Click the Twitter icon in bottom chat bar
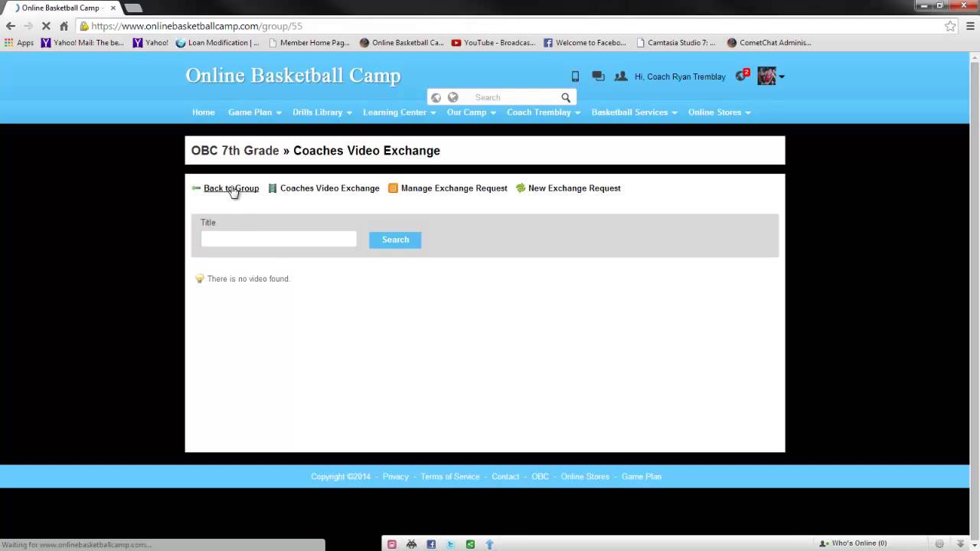 coord(450,544)
